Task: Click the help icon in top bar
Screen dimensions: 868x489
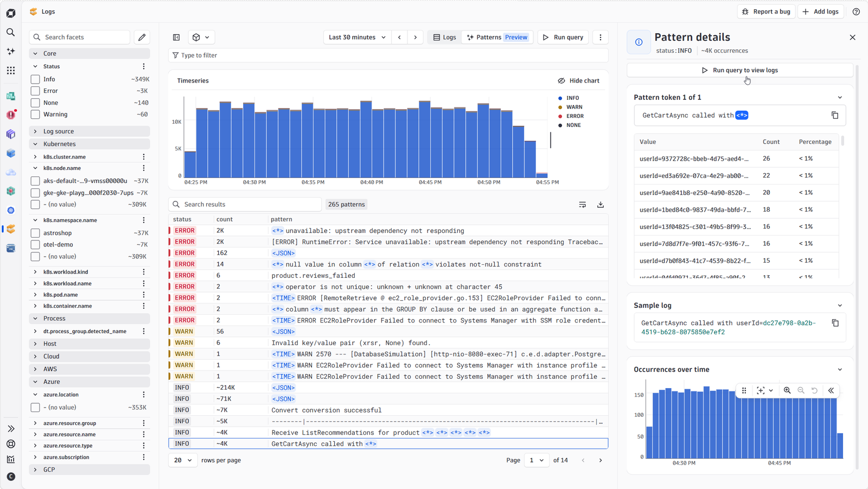Action: (856, 11)
